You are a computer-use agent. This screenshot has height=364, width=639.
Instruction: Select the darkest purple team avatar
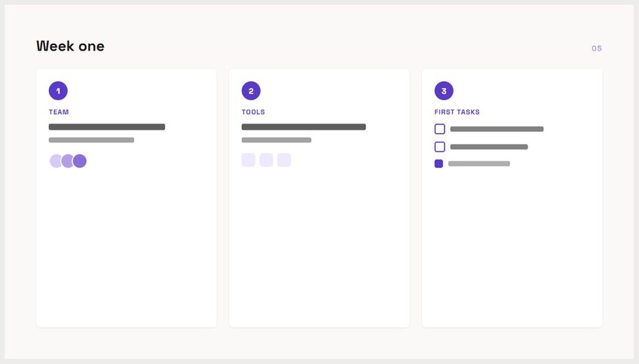click(80, 161)
